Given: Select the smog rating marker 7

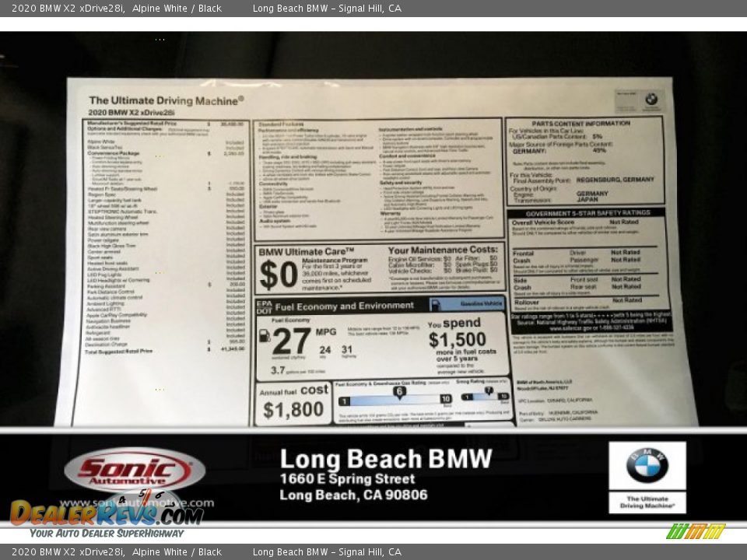Looking at the screenshot, I should (x=489, y=390).
